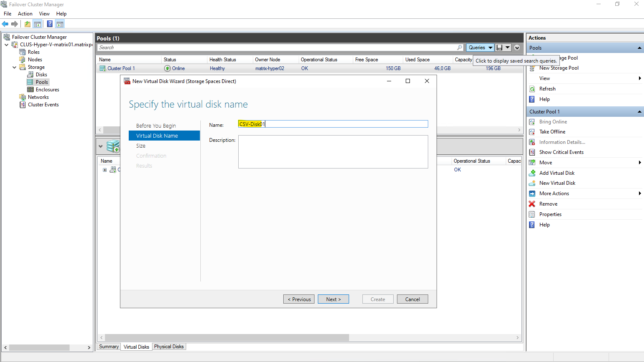Click inside the Description text box

333,152
